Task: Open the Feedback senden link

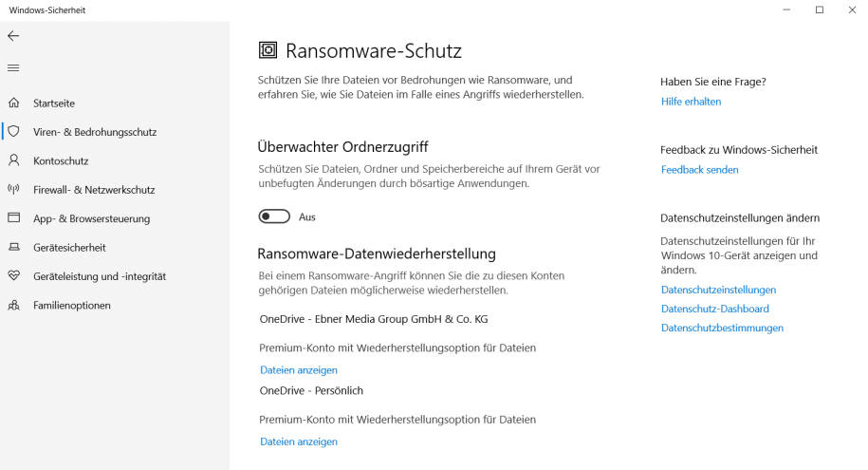Action: (700, 170)
